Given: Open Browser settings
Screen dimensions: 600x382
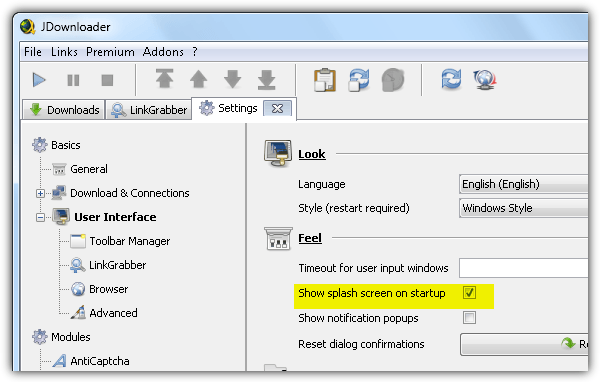Looking at the screenshot, I should pyautogui.click(x=108, y=289).
